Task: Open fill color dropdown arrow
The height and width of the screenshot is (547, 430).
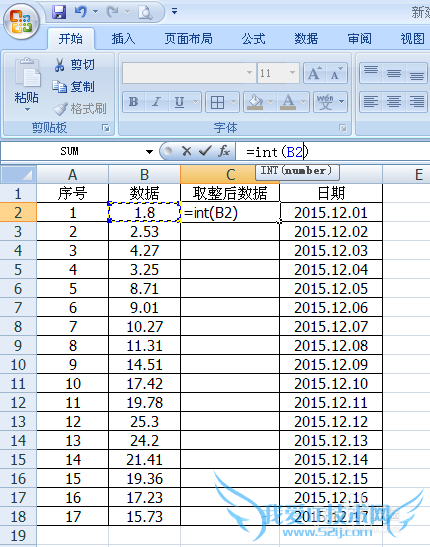Action: (x=271, y=102)
